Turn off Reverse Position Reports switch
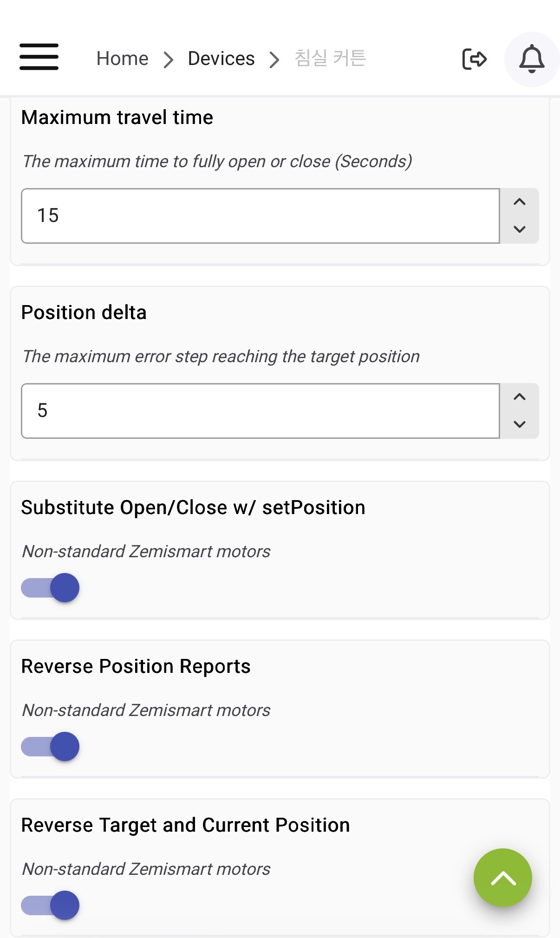This screenshot has width=560, height=938. (x=50, y=747)
